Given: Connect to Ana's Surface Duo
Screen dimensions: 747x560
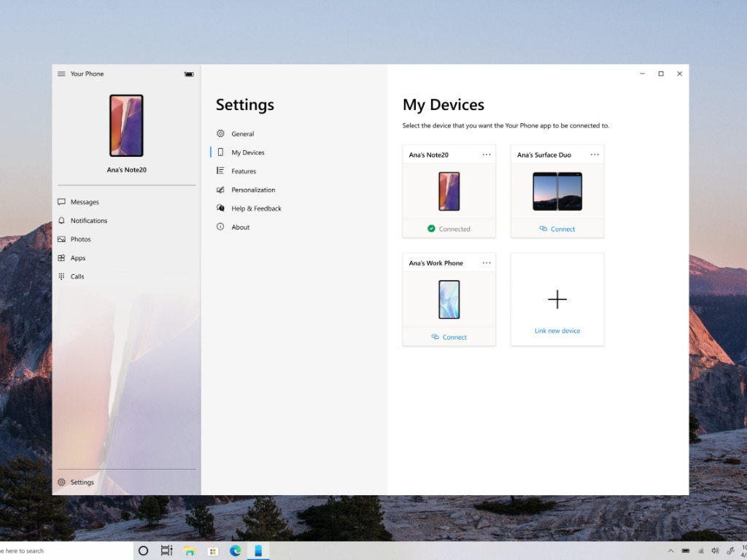Looking at the screenshot, I should click(557, 229).
